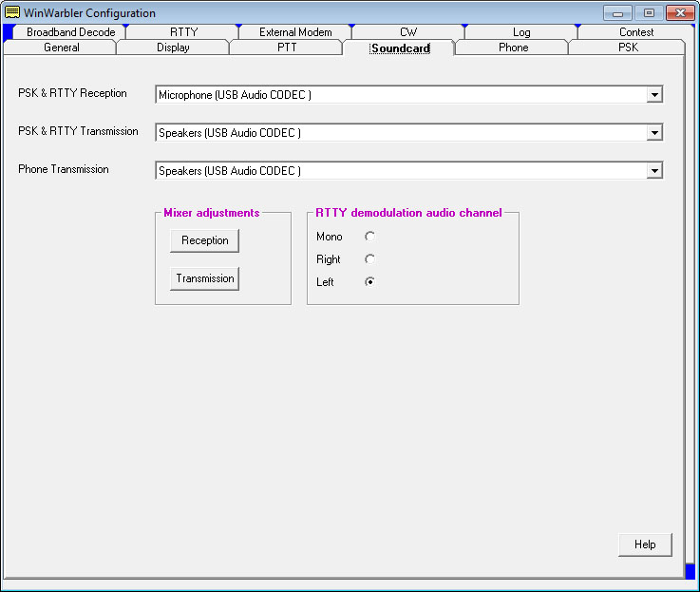Click the WinWarbler title bar app icon
Image resolution: width=700 pixels, height=592 pixels.
[12, 12]
